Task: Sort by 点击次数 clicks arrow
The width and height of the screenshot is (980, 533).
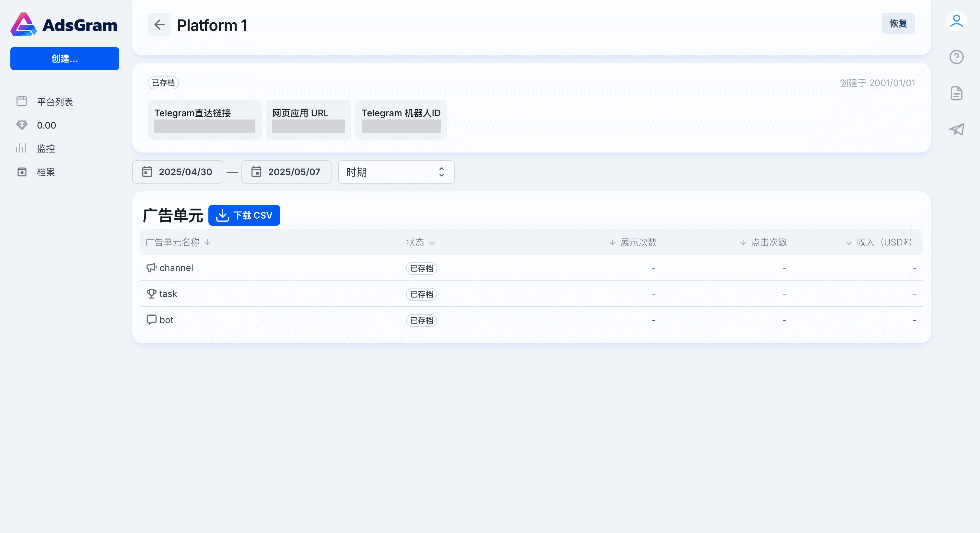Action: pos(743,243)
